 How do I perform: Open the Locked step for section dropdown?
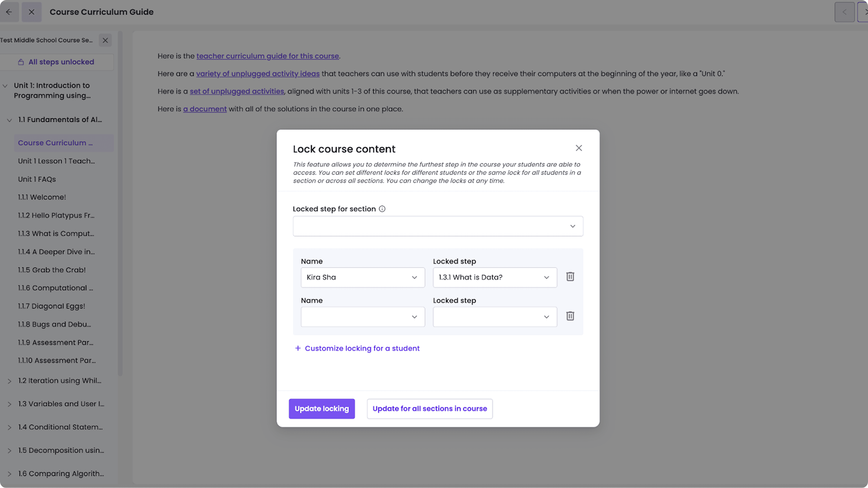pos(438,226)
